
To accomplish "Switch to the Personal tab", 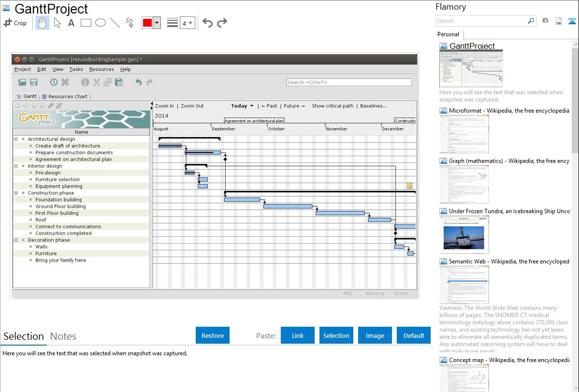I will point(449,34).
